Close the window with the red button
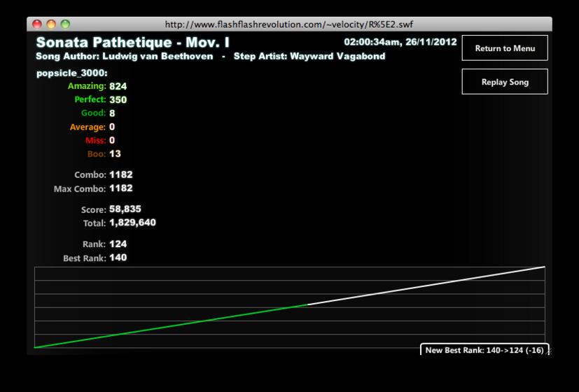 point(37,24)
